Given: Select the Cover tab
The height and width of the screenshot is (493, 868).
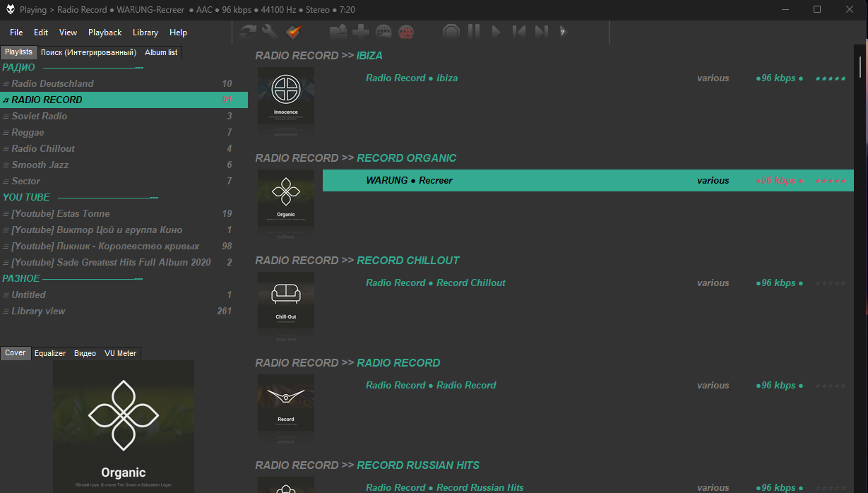Looking at the screenshot, I should pyautogui.click(x=16, y=353).
